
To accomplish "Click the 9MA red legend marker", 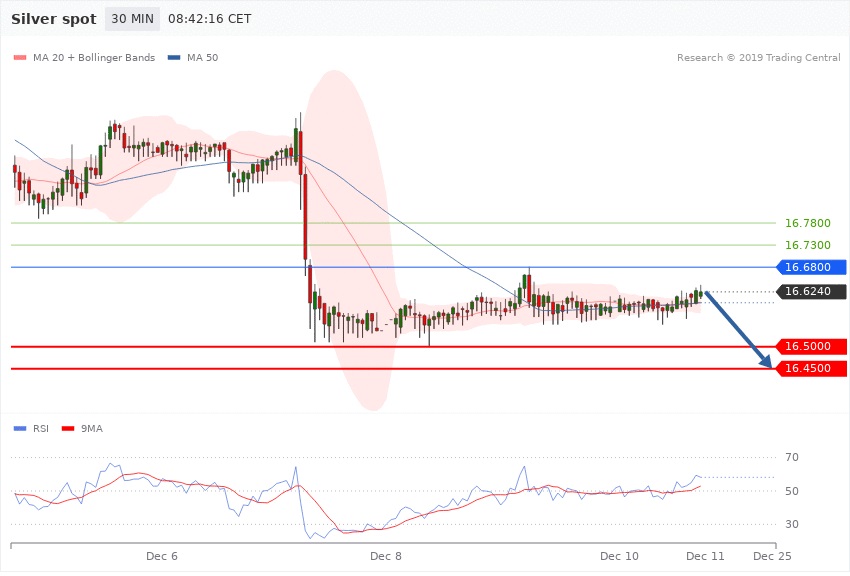I will tap(68, 428).
